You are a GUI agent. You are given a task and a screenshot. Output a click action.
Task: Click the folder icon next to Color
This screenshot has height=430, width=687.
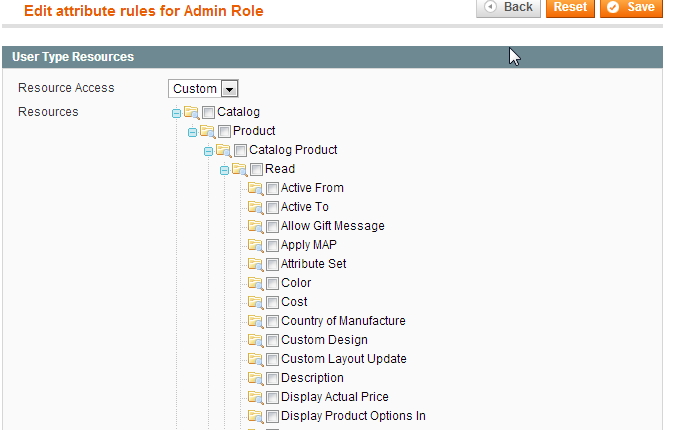pos(255,284)
